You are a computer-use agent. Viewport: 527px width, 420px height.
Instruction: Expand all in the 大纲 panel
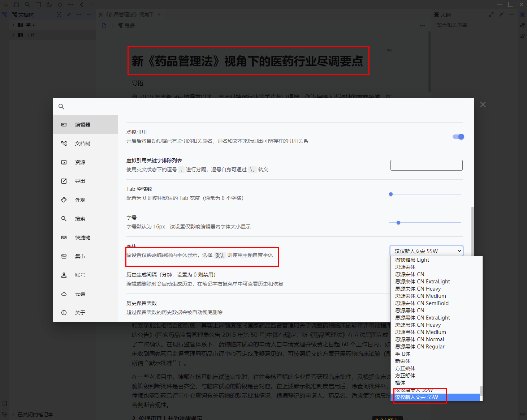pyautogui.click(x=491, y=14)
